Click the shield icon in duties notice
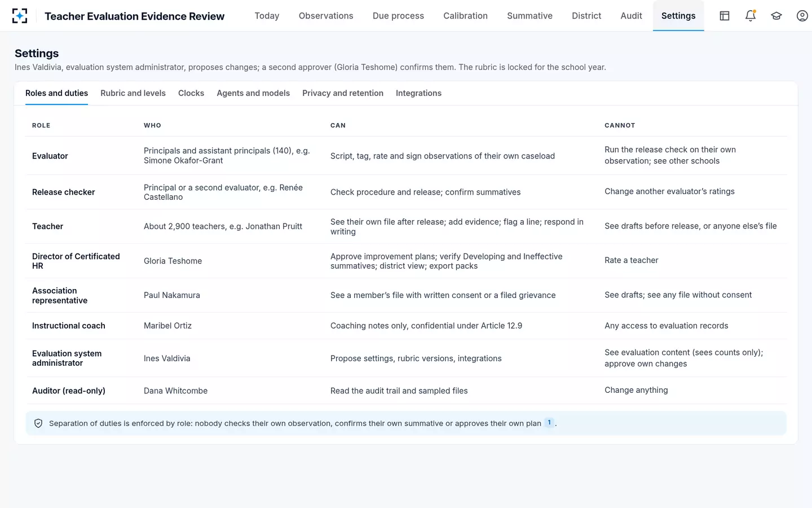 [x=38, y=423]
